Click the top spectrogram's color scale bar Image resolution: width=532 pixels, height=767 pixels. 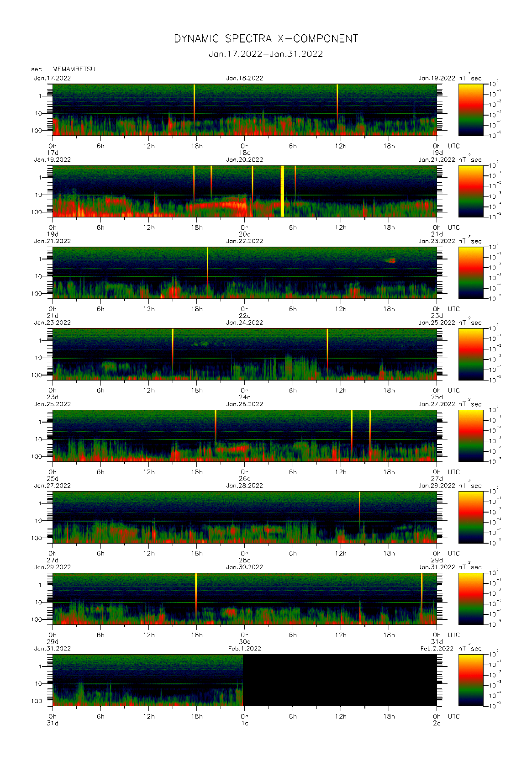point(470,110)
